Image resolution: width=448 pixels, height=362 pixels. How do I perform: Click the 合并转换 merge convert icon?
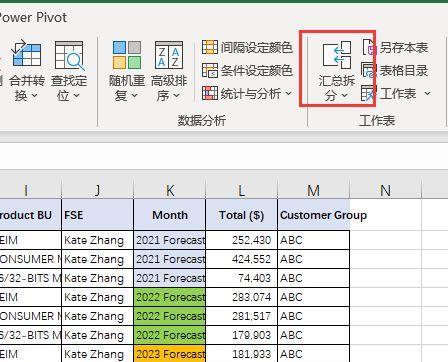click(27, 53)
